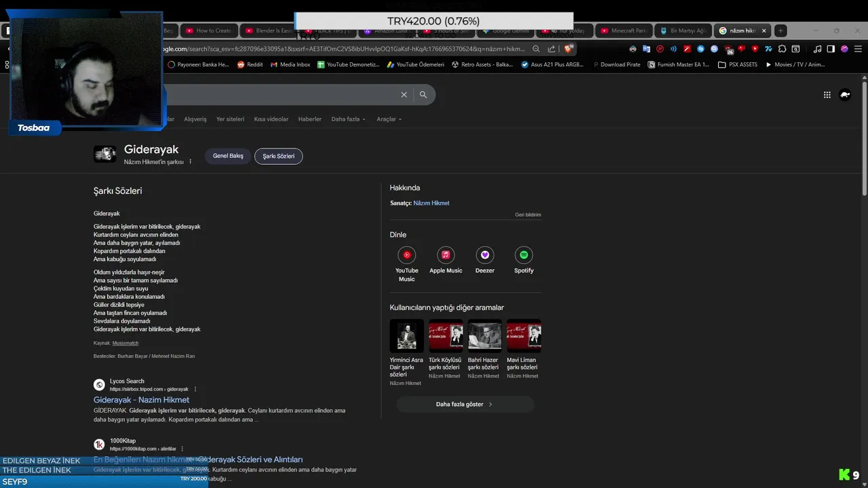Switch to Blender Is Easie browser tab

[x=269, y=30]
